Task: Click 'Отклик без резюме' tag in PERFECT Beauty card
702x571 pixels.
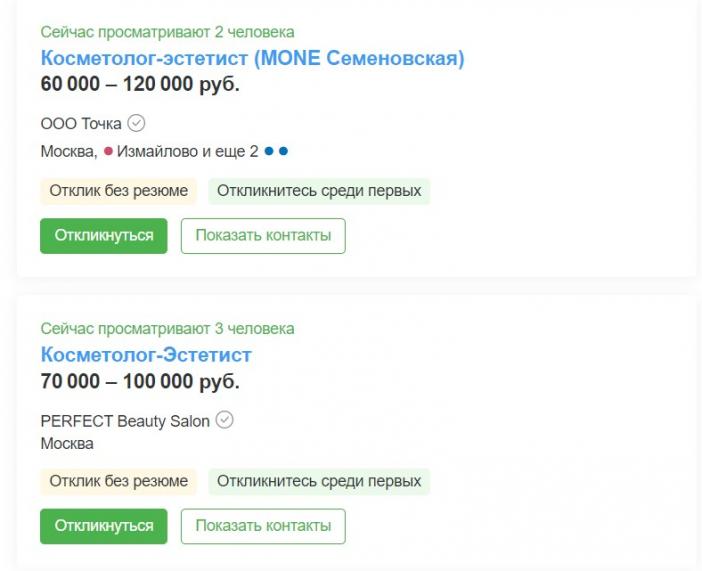Action: (x=119, y=481)
